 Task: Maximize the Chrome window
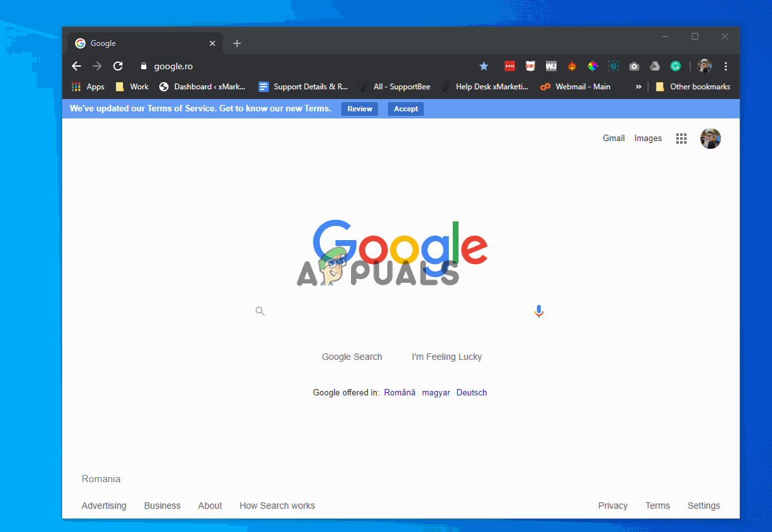(695, 36)
